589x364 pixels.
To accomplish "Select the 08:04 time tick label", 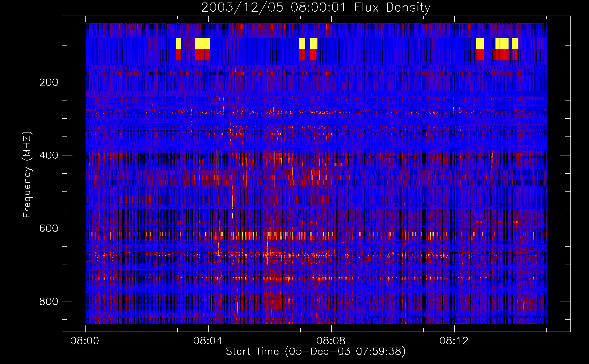I will (208, 341).
